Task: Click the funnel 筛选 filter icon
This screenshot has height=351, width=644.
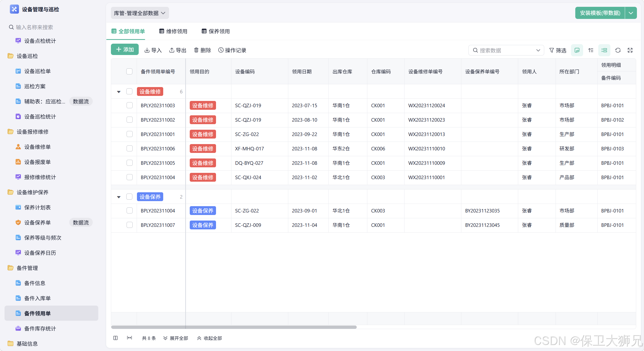Action: [x=552, y=50]
